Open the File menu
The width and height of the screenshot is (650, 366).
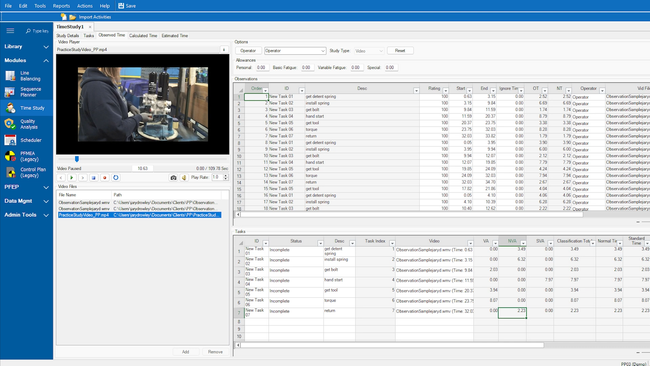(8, 6)
